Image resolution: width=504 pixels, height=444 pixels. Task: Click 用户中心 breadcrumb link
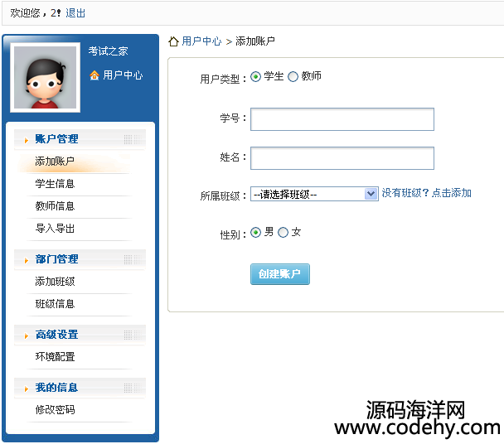tap(201, 41)
